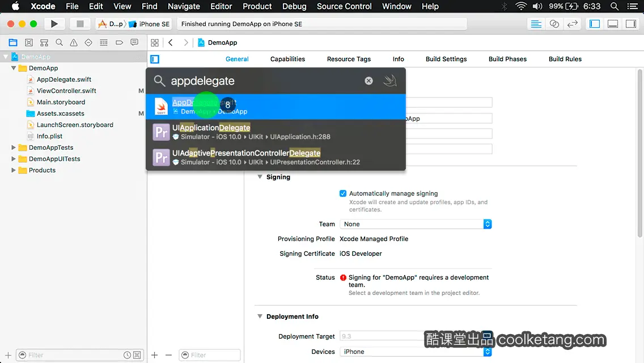The width and height of the screenshot is (644, 363).
Task: Switch to the Info tab
Action: (398, 59)
